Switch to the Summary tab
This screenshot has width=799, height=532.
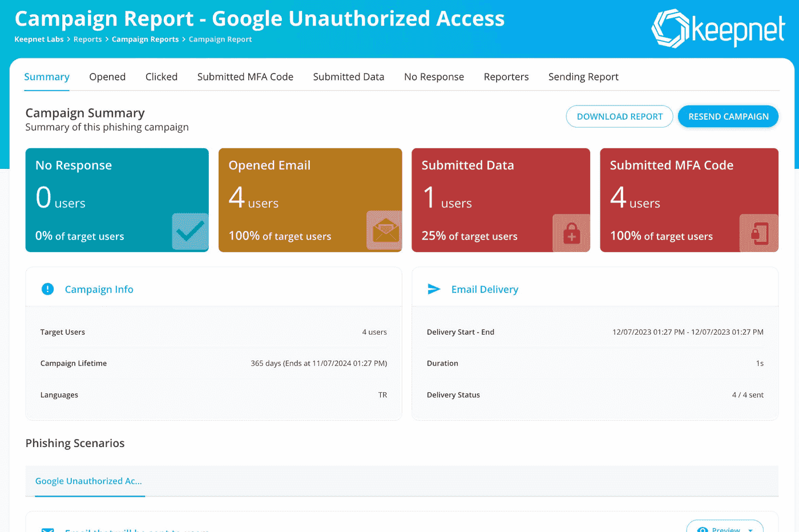pyautogui.click(x=47, y=77)
